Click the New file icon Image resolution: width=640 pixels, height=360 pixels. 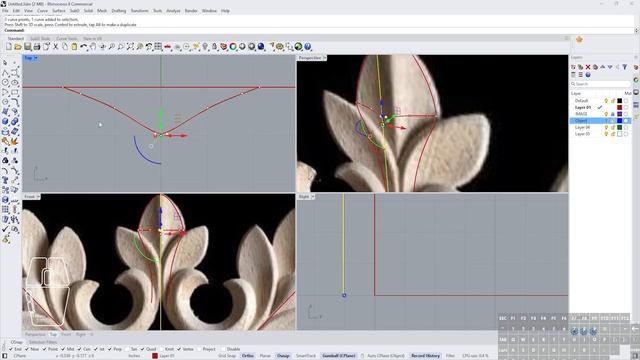click(x=9, y=47)
